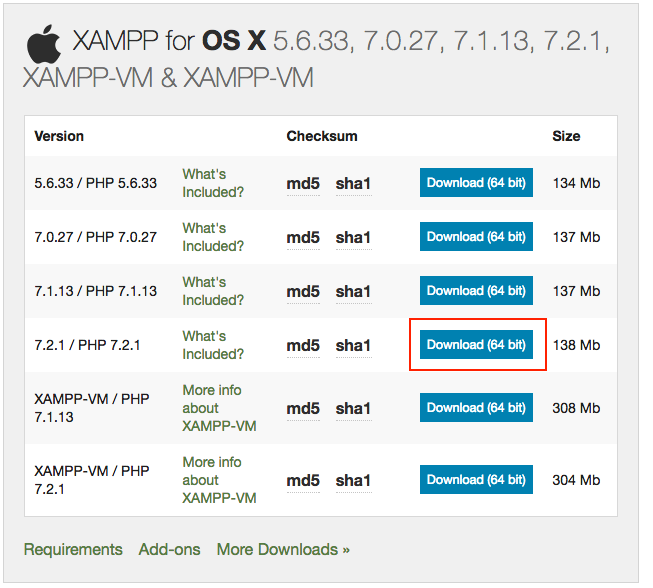The height and width of the screenshot is (588, 653).
Task: Download XAMPP-VM PHP 7.1.13 64 bit
Action: tap(476, 408)
